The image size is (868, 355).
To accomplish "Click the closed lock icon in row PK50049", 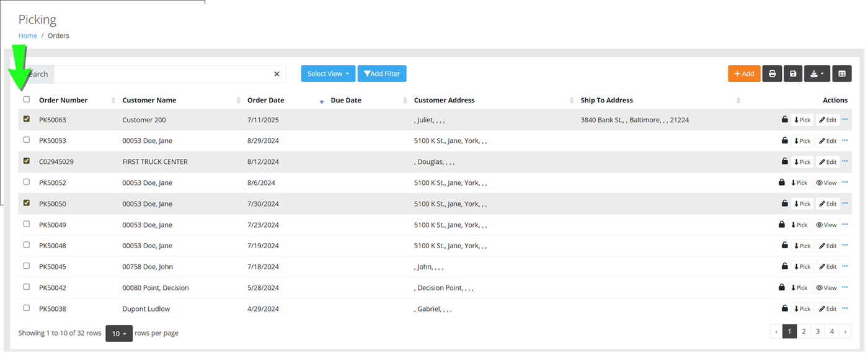I will click(781, 225).
